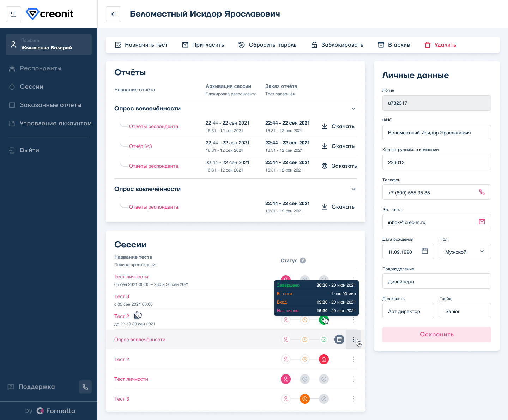Click the envelope icon in Эл. почта field

[x=482, y=222]
